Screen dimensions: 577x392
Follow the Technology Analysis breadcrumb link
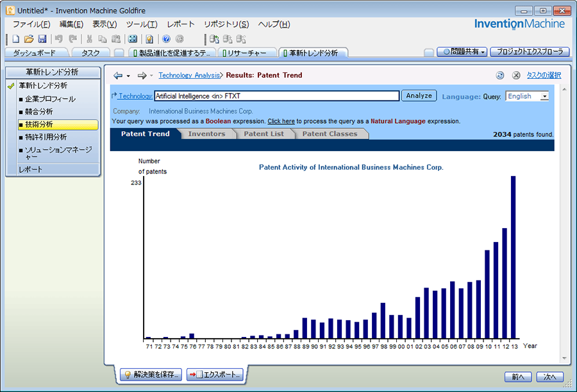pyautogui.click(x=189, y=76)
